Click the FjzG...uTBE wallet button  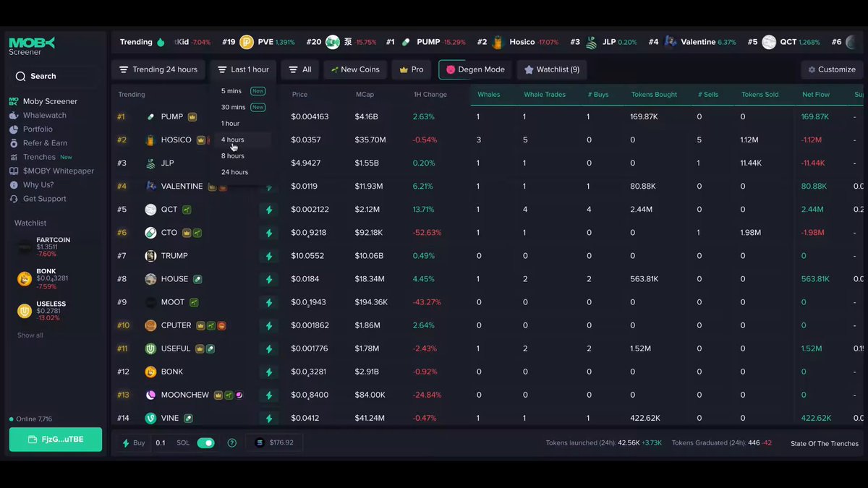tap(56, 440)
